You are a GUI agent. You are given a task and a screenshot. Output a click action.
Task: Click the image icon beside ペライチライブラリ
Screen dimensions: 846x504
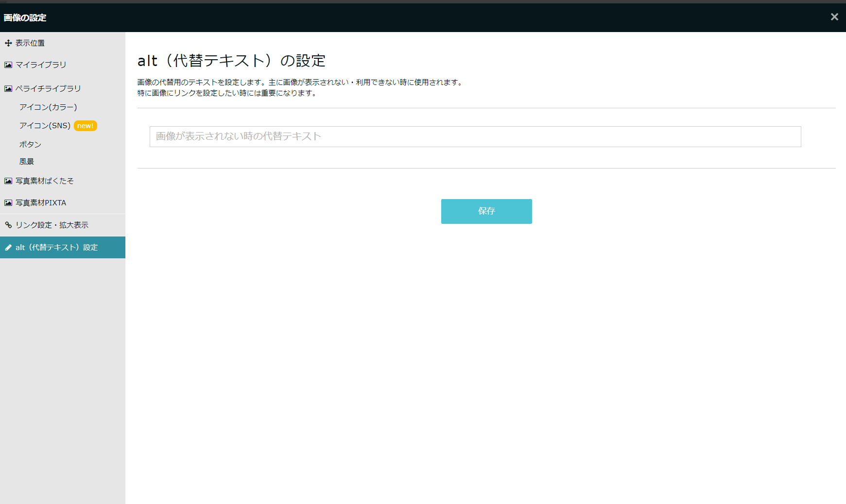tap(8, 88)
